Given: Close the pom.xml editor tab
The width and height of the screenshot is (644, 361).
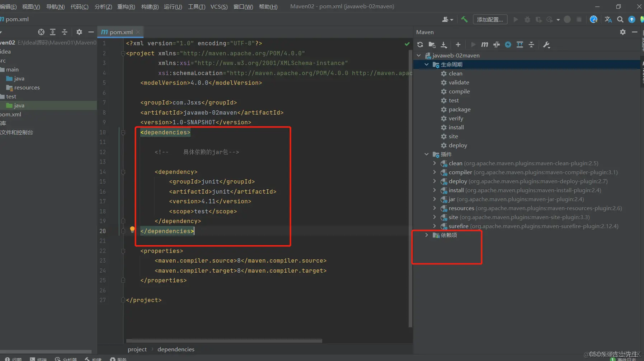Looking at the screenshot, I should pos(138,32).
